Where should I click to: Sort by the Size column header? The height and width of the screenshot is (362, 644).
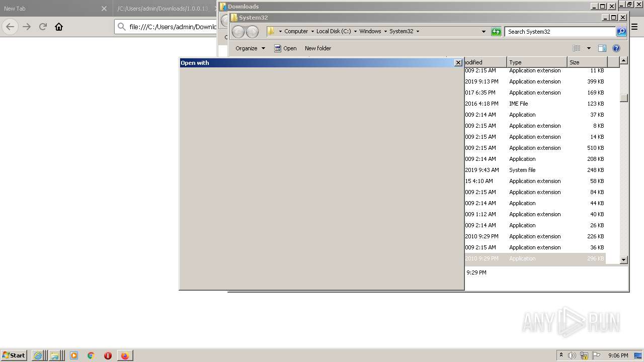coord(587,62)
